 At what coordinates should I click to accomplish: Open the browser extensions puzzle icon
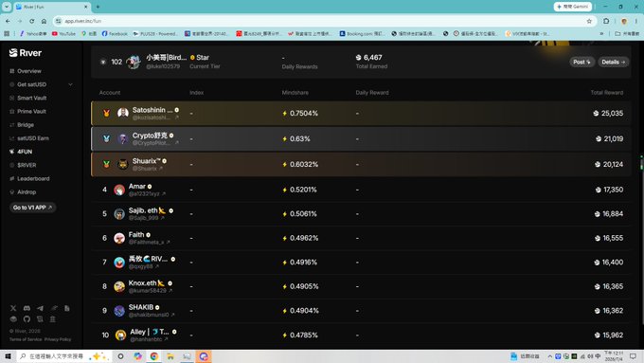pos(606,21)
